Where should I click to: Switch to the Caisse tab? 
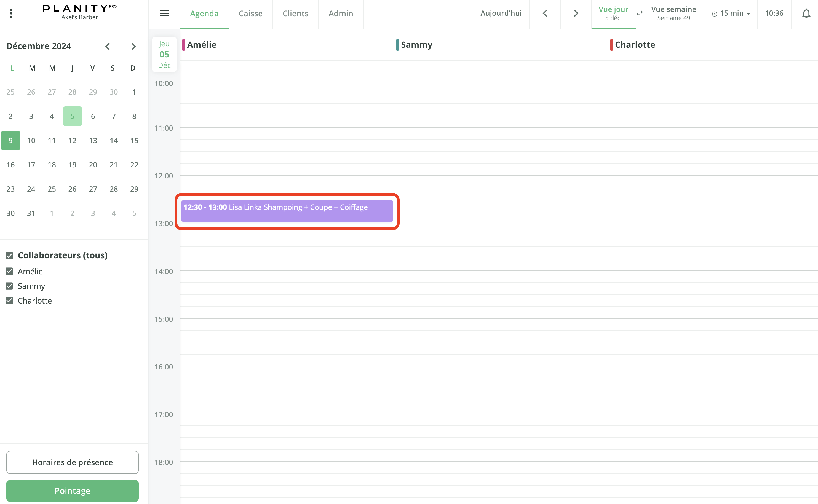[250, 13]
